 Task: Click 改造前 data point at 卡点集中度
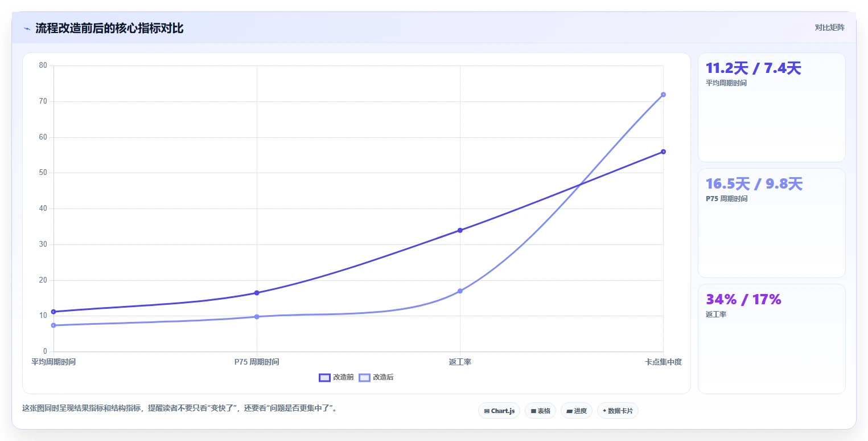tap(663, 152)
